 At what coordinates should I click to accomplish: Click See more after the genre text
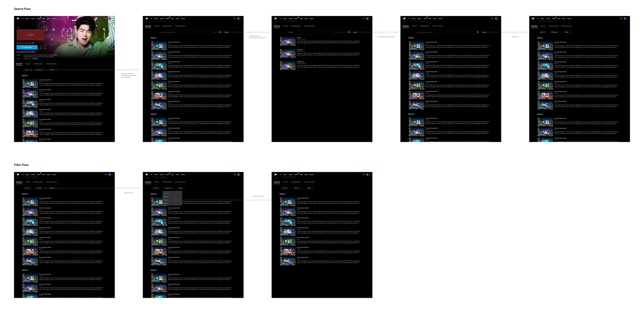35,59
